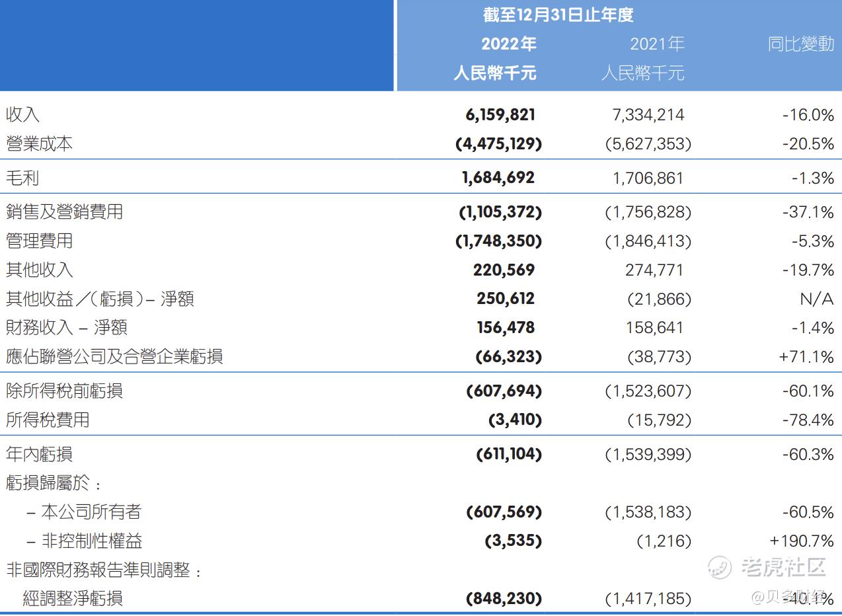Image resolution: width=842 pixels, height=616 pixels.
Task: Click the 收入 row label
Action: click(x=22, y=114)
